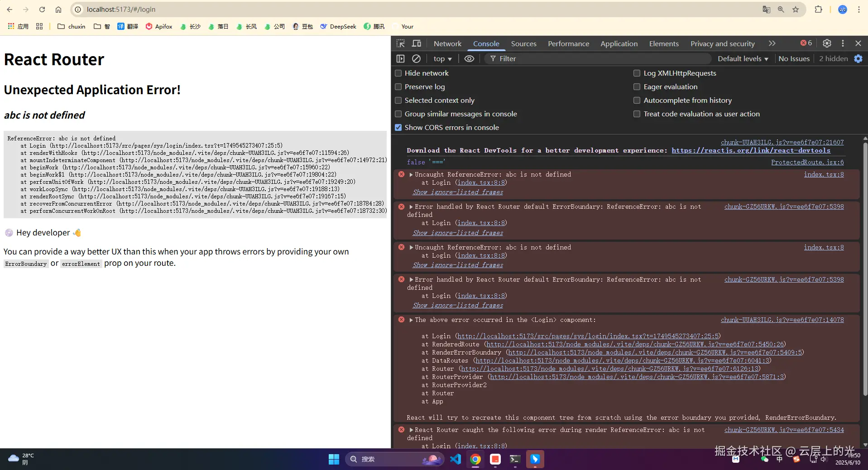Open the browser extensions puzzle icon
868x470 pixels.
point(818,10)
